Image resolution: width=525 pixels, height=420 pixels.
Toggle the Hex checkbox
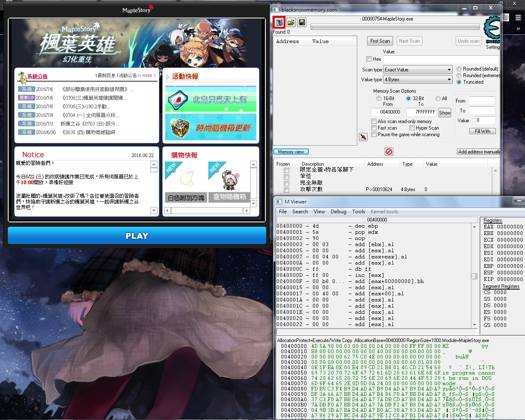tap(369, 59)
